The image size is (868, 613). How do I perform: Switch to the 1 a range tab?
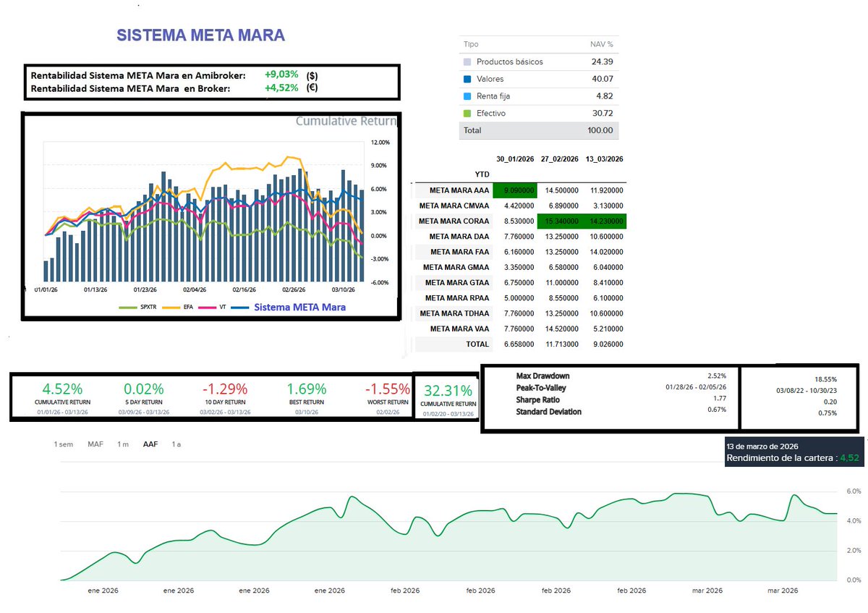(x=176, y=444)
